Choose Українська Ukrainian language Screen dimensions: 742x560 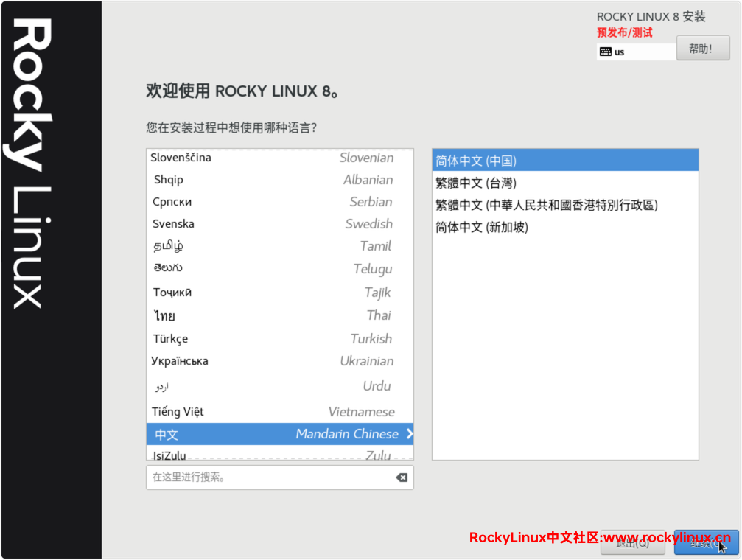pos(279,361)
